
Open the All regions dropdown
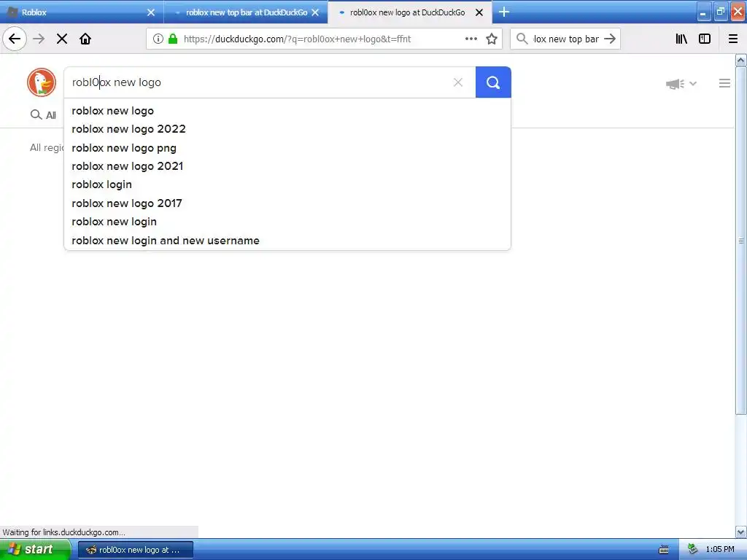47,147
